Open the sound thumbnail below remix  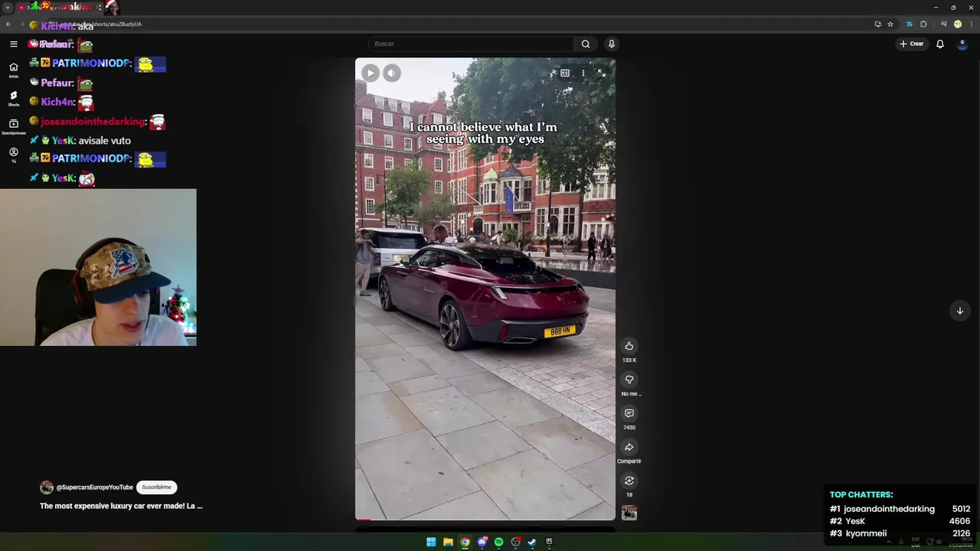[629, 513]
